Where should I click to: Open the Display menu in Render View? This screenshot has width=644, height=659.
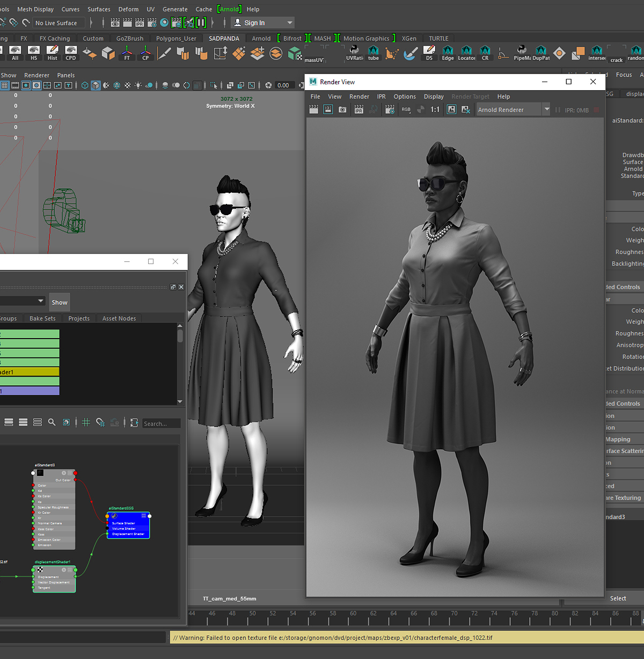434,97
